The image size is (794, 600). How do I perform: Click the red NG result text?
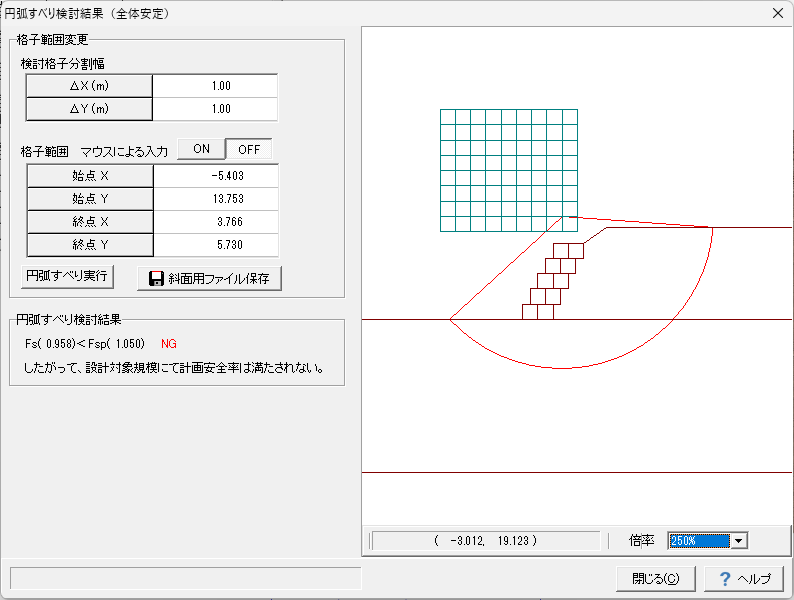169,343
